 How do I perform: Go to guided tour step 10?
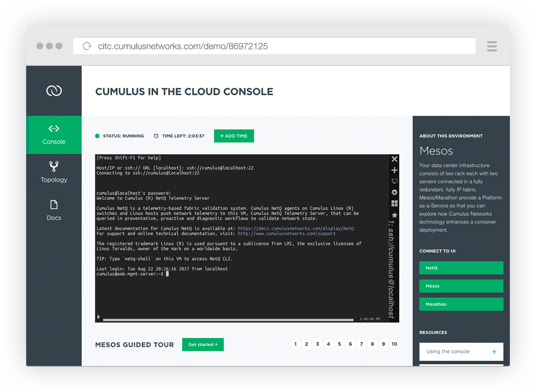click(x=394, y=344)
